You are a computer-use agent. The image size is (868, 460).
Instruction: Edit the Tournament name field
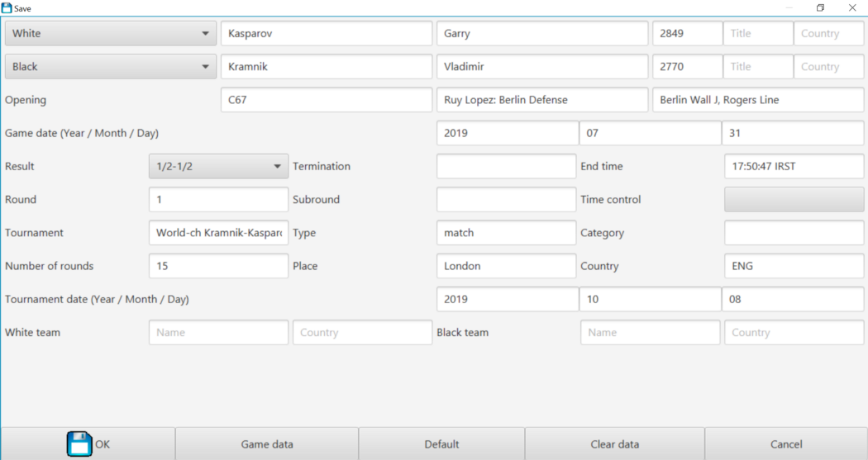pyautogui.click(x=218, y=233)
